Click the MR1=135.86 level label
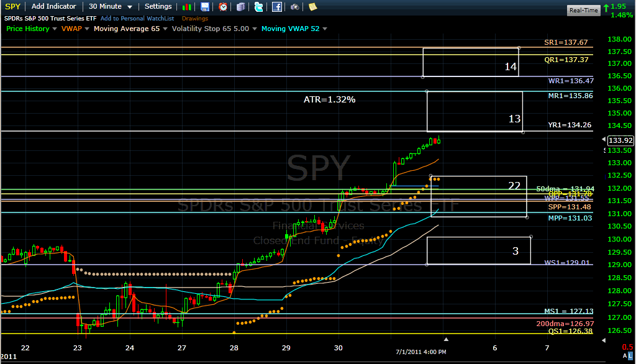Viewport: 636px width, 364px height. [570, 96]
